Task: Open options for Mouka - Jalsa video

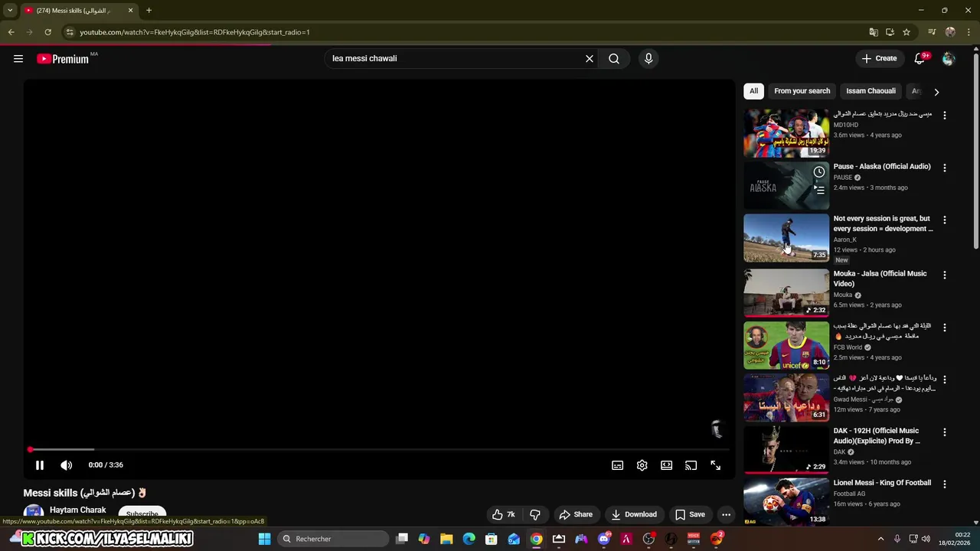Action: click(x=945, y=275)
